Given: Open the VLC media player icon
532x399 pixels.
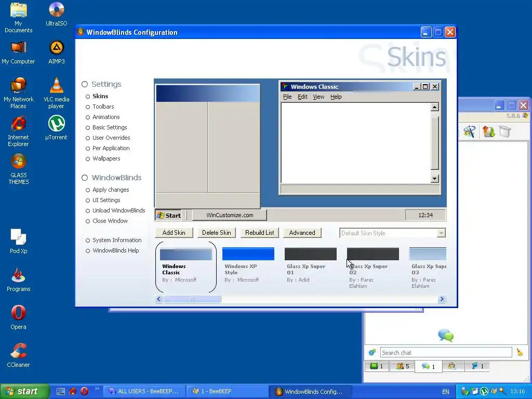Looking at the screenshot, I should (56, 94).
